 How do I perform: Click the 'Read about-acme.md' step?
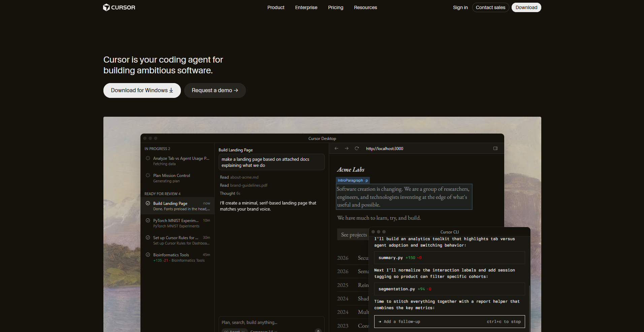239,177
